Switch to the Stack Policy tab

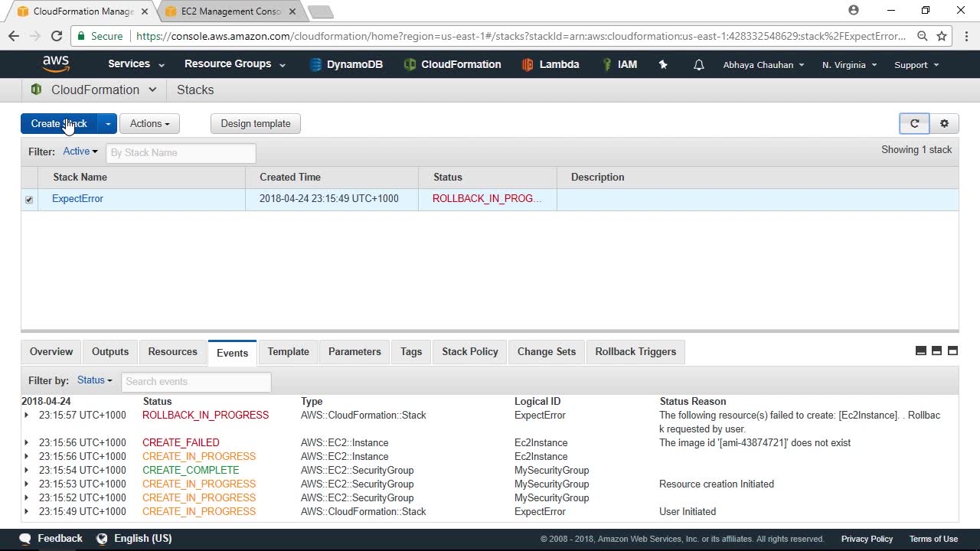pos(470,352)
